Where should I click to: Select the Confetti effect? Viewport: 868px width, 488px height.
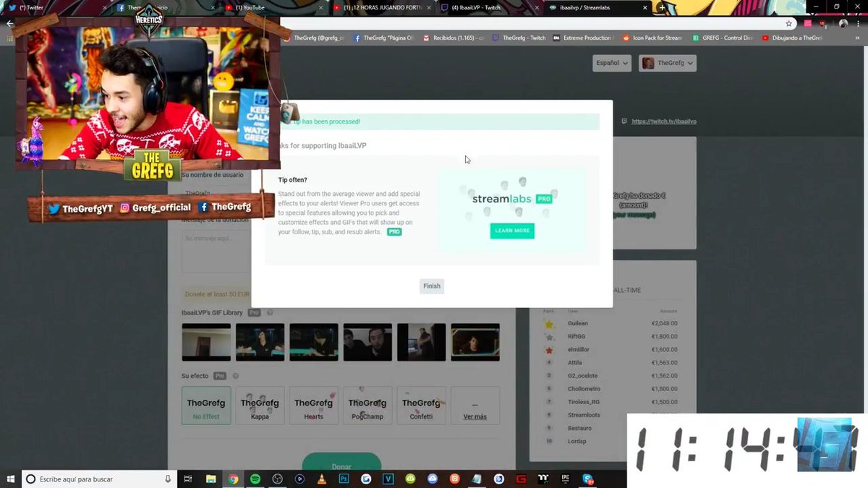point(421,406)
